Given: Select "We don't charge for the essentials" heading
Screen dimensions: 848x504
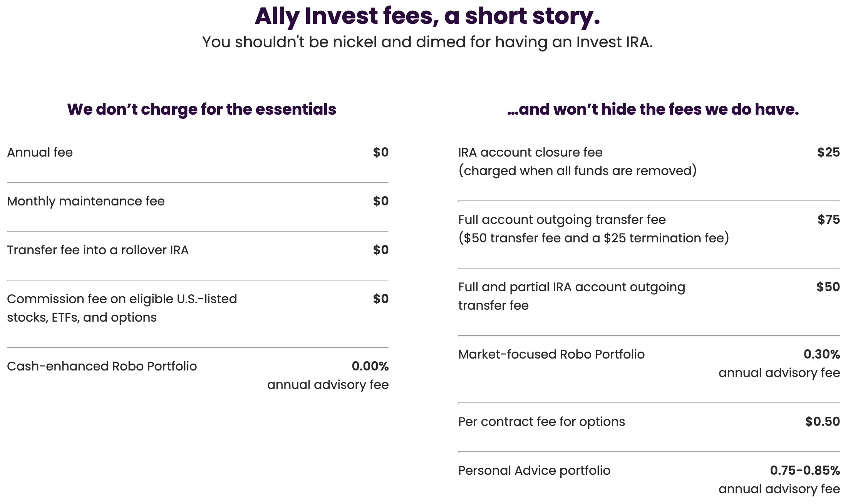Looking at the screenshot, I should pyautogui.click(x=201, y=109).
